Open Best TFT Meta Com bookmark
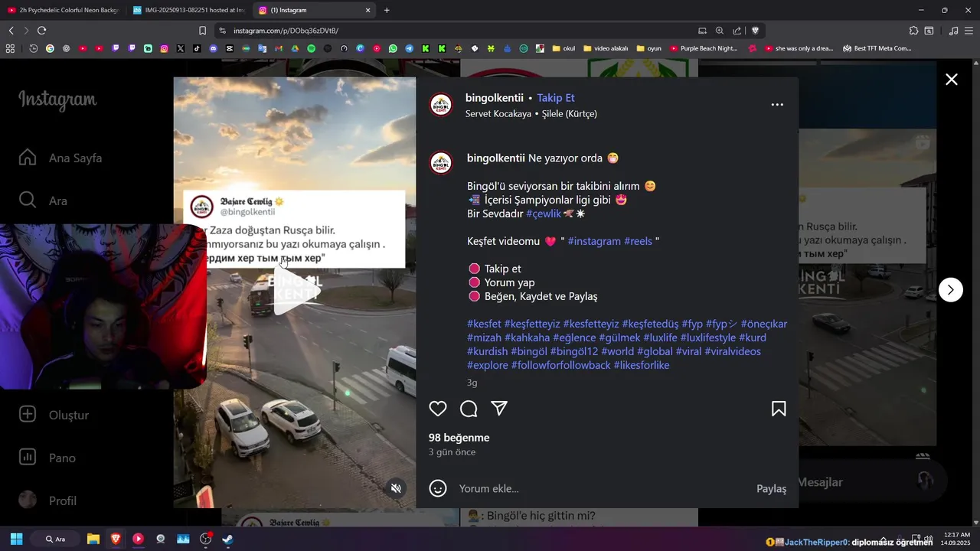Image resolution: width=980 pixels, height=551 pixels. coord(877,48)
